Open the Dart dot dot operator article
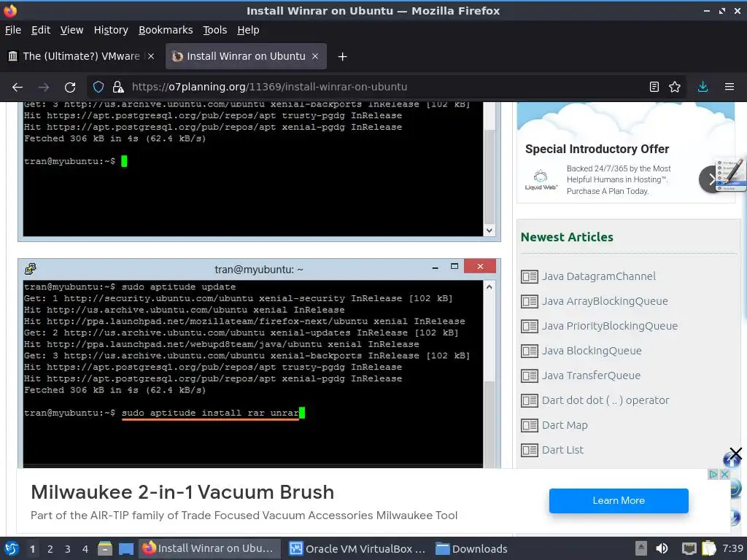The height and width of the screenshot is (560, 747). (x=605, y=400)
